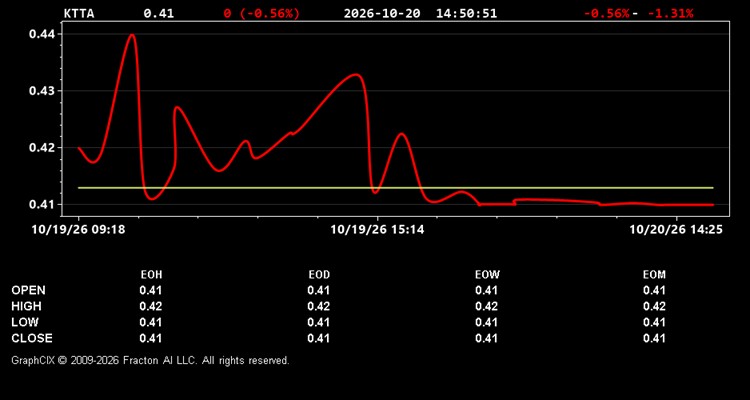Select the EOD column header
This screenshot has height=400, width=750.
tap(319, 275)
